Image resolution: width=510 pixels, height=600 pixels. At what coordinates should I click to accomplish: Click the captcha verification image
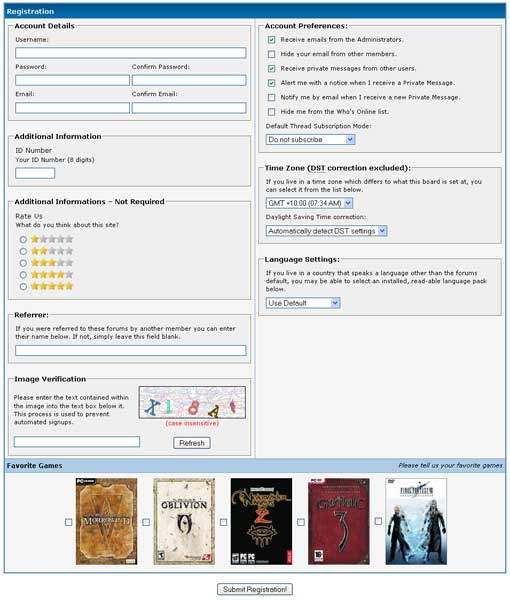[x=192, y=402]
